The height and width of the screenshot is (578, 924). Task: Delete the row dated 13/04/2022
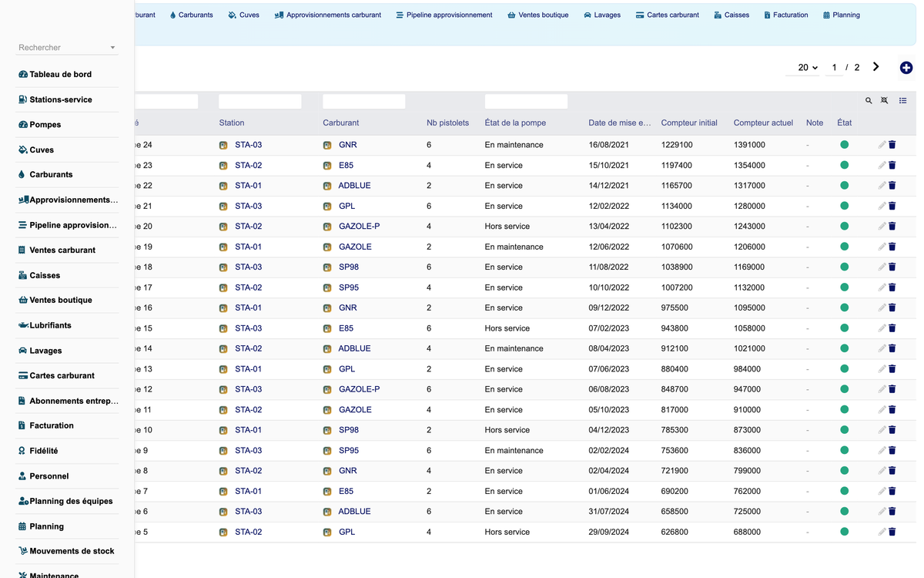point(892,227)
